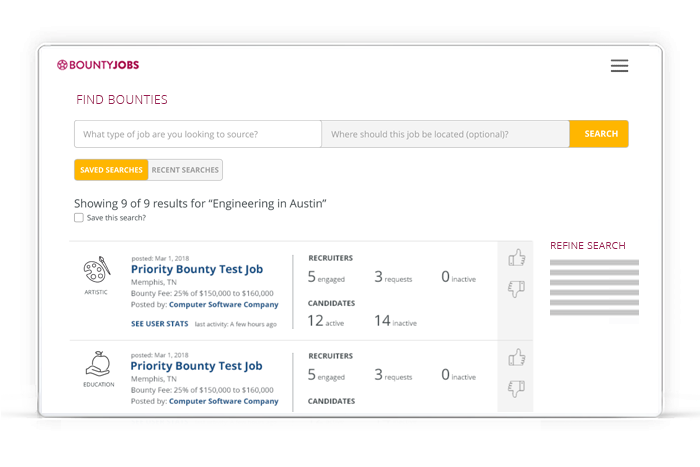Click 5 engaged recruiters in Education row

[326, 375]
